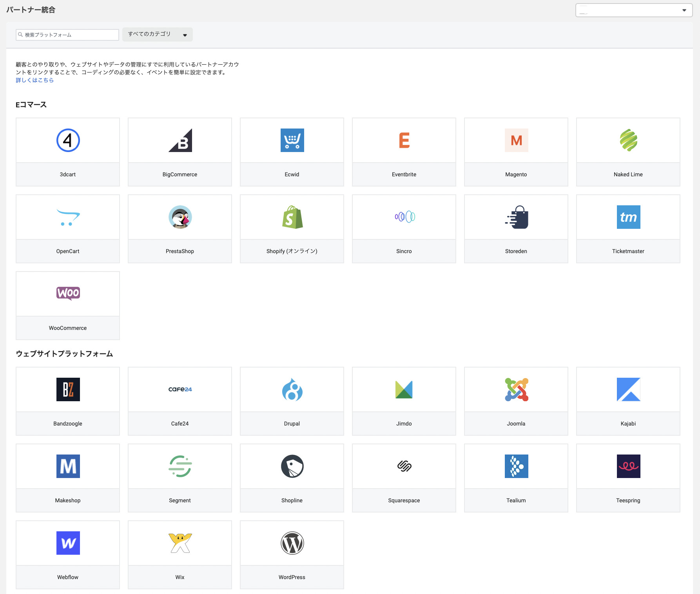Open the 詳しくはこちら link
The image size is (700, 594).
[34, 80]
